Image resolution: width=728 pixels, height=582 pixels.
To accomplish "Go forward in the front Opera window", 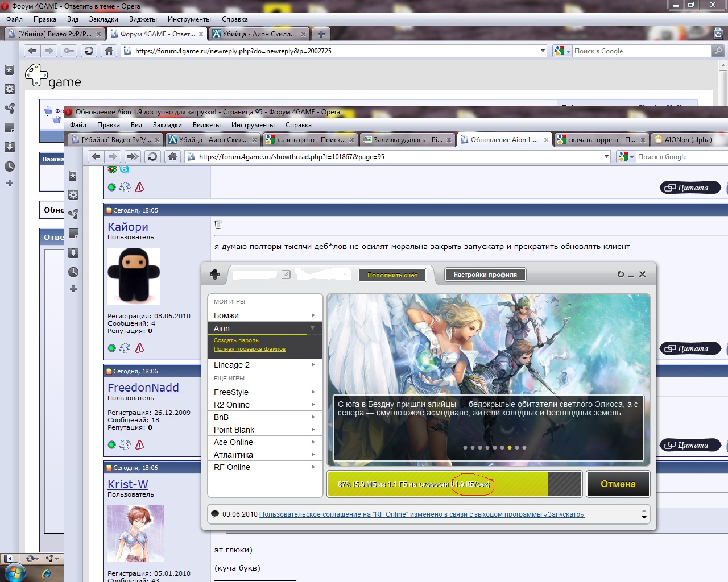I will tap(113, 156).
